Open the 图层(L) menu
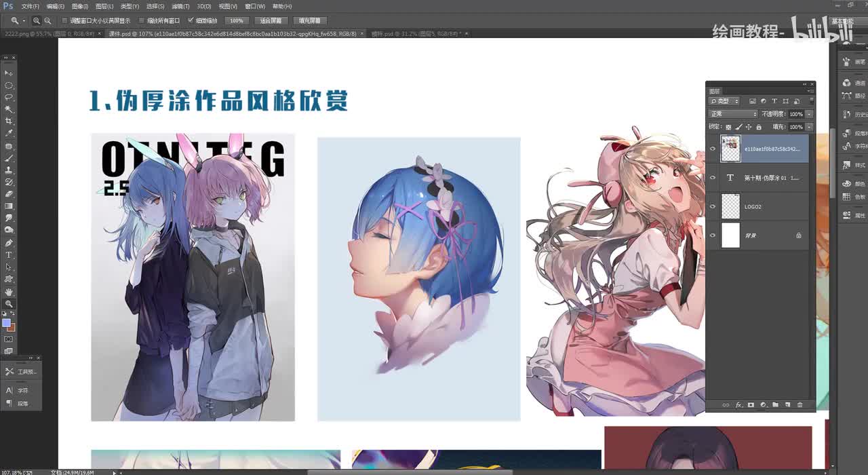This screenshot has height=475, width=868. (104, 6)
